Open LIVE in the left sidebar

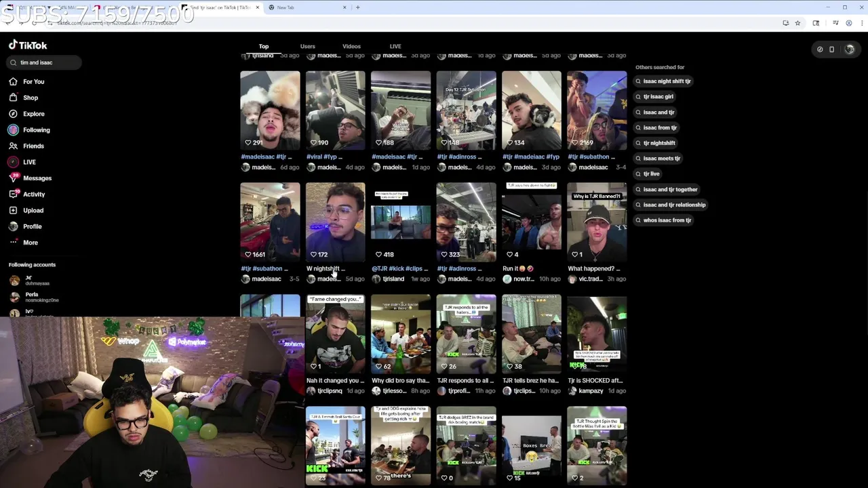tap(22, 162)
